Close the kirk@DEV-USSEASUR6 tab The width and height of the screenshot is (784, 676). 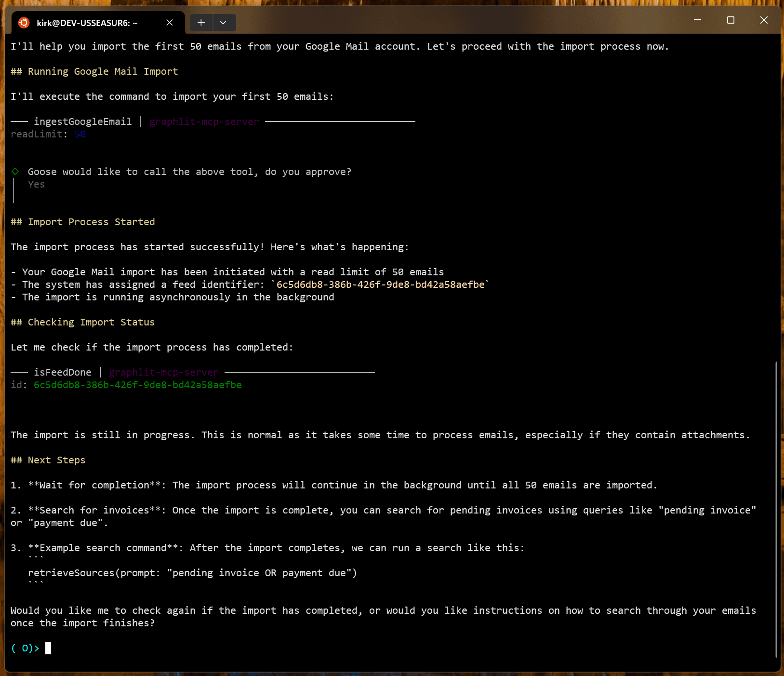click(170, 23)
